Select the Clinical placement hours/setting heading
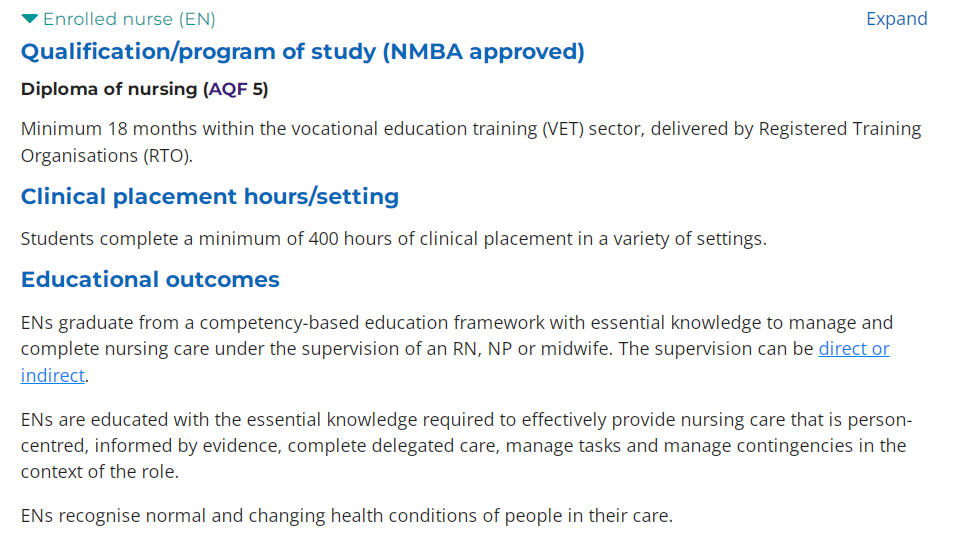 pyautogui.click(x=210, y=197)
